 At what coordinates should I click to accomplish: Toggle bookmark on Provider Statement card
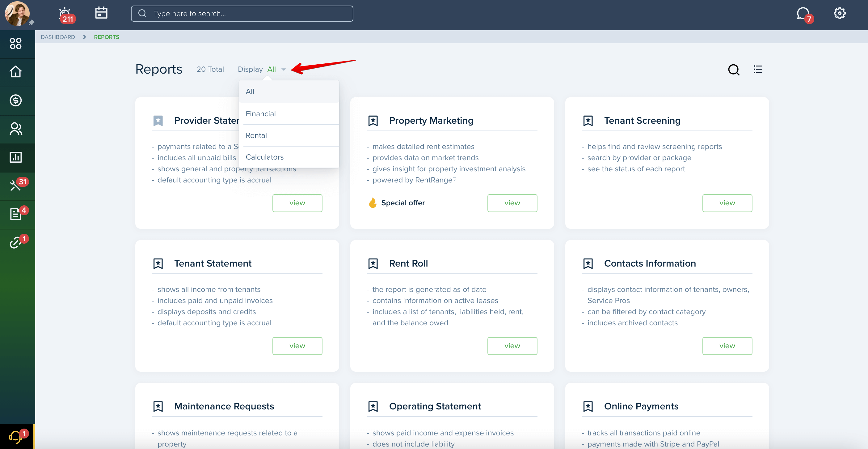click(158, 120)
